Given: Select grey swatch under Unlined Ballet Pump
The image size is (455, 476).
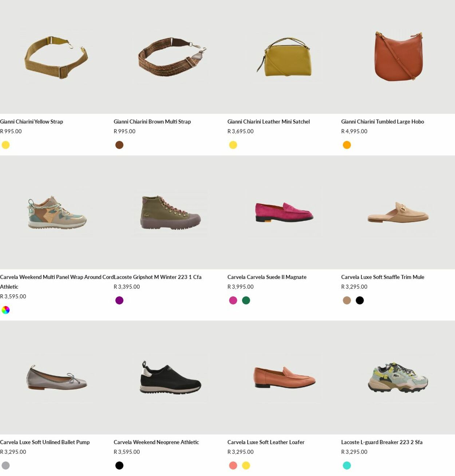Looking at the screenshot, I should click(x=5, y=465).
